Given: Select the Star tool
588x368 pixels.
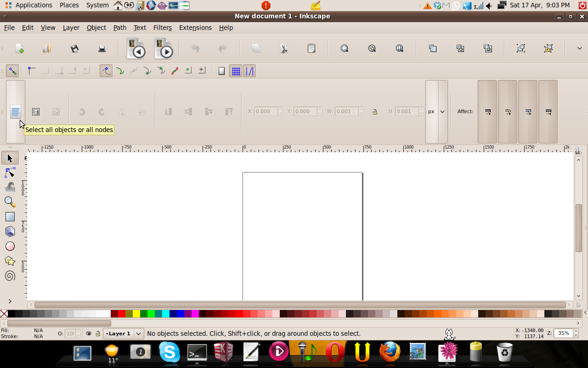Looking at the screenshot, I should [x=10, y=261].
